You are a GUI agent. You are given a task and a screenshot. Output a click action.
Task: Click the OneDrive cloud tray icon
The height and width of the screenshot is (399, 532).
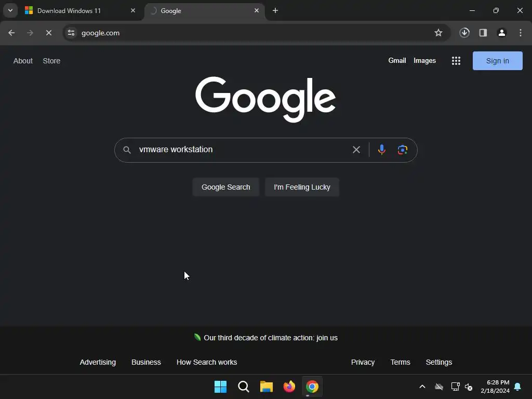(x=439, y=387)
